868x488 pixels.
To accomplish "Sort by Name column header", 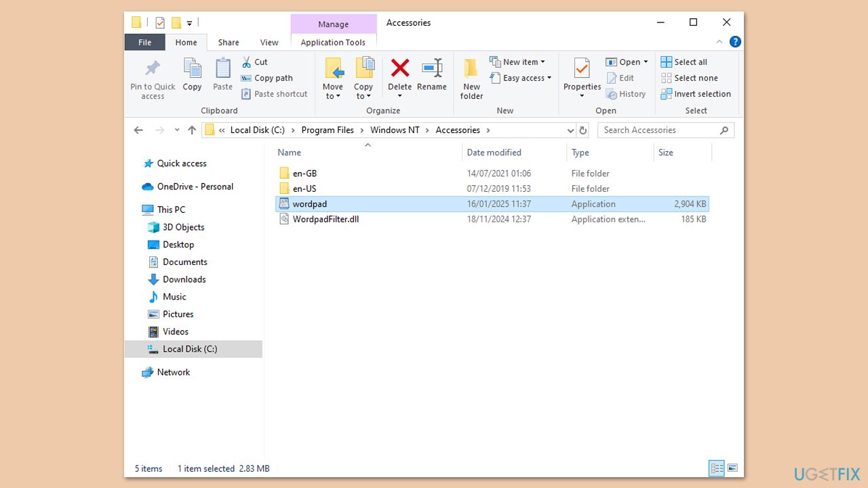I will (x=367, y=152).
